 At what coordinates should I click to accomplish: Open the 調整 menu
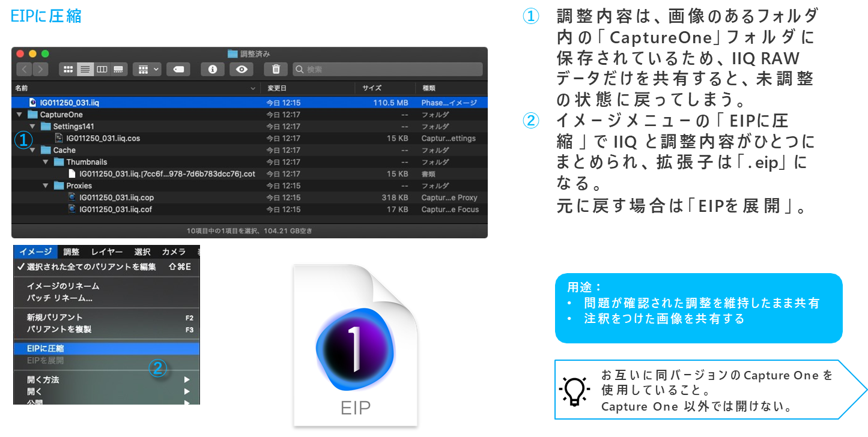(71, 252)
